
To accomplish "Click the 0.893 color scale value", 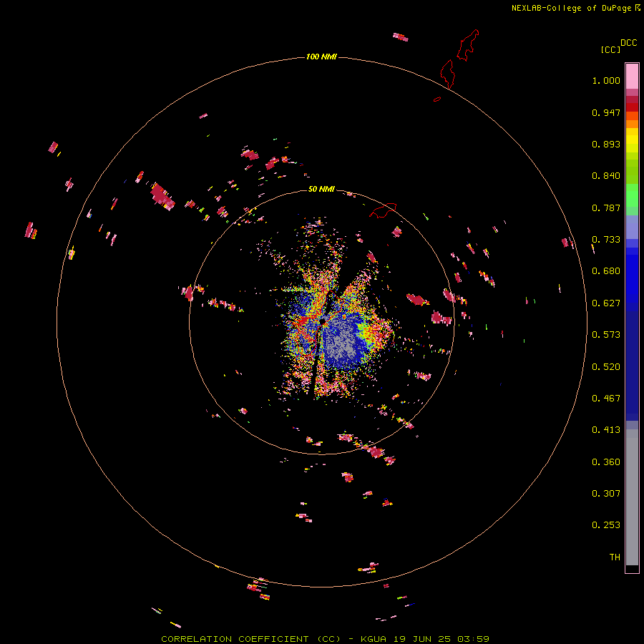I will point(606,144).
